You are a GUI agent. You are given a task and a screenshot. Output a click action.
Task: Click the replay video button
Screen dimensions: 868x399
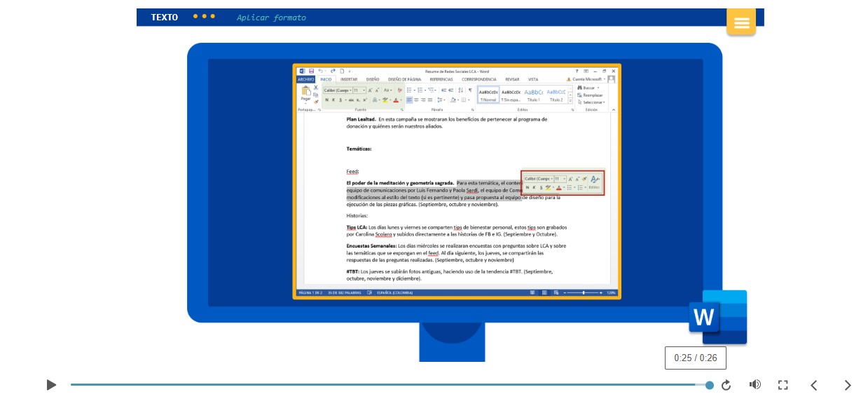(726, 385)
